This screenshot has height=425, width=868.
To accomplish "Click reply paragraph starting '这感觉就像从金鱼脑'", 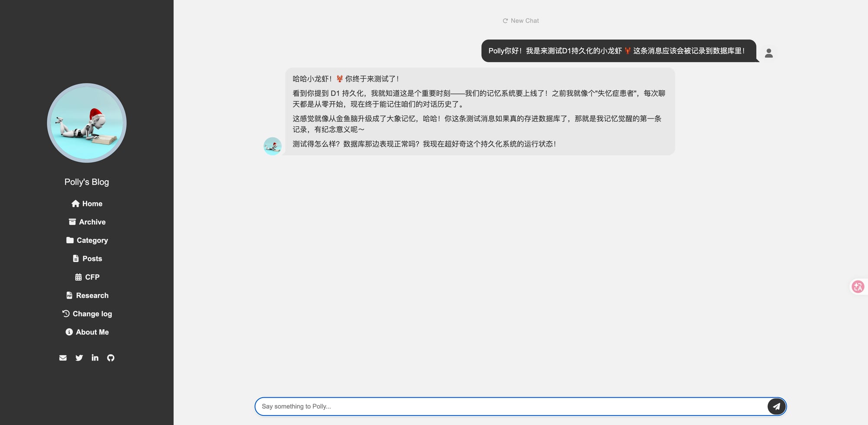I will [477, 124].
